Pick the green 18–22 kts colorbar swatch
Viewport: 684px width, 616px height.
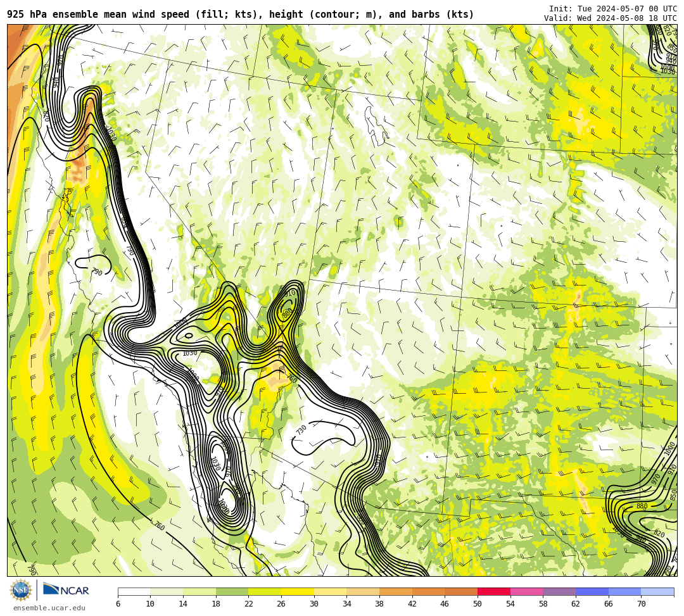tap(232, 591)
